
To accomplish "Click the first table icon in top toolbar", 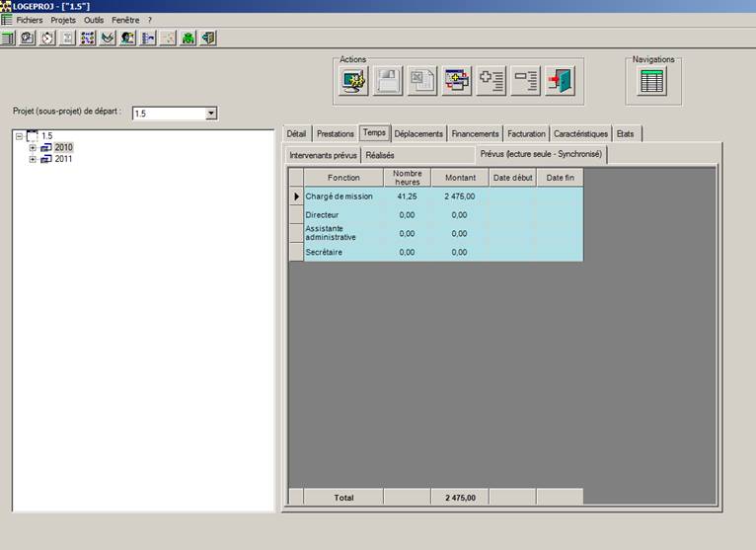I will click(x=8, y=38).
